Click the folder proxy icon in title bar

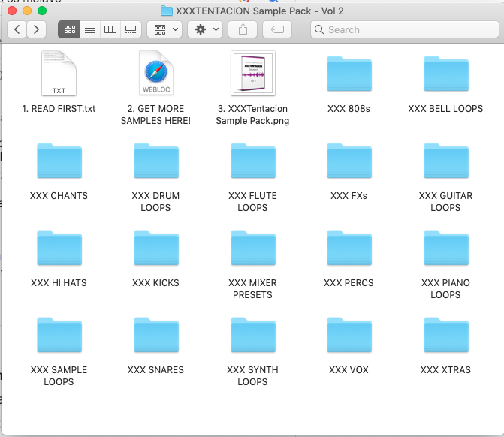pos(167,11)
